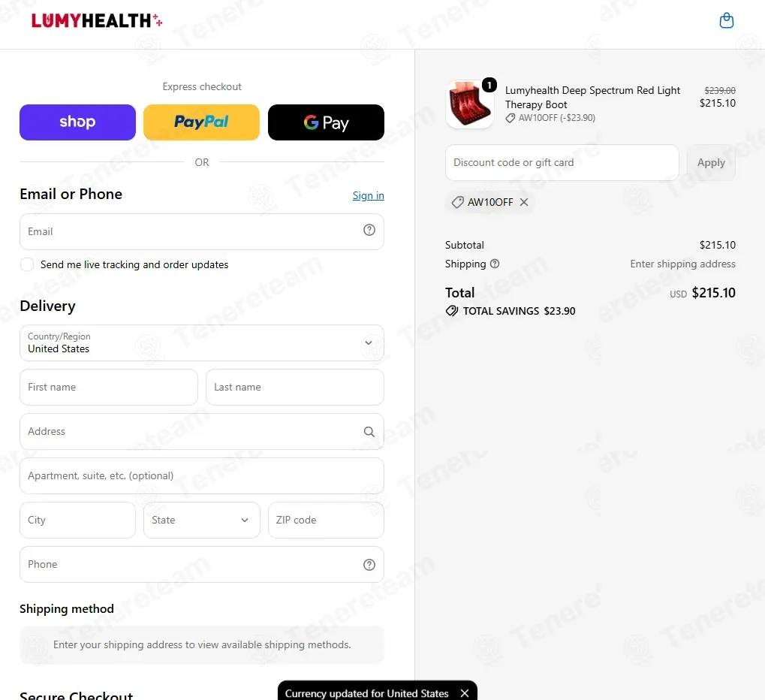Focus the Email input field

(201, 232)
